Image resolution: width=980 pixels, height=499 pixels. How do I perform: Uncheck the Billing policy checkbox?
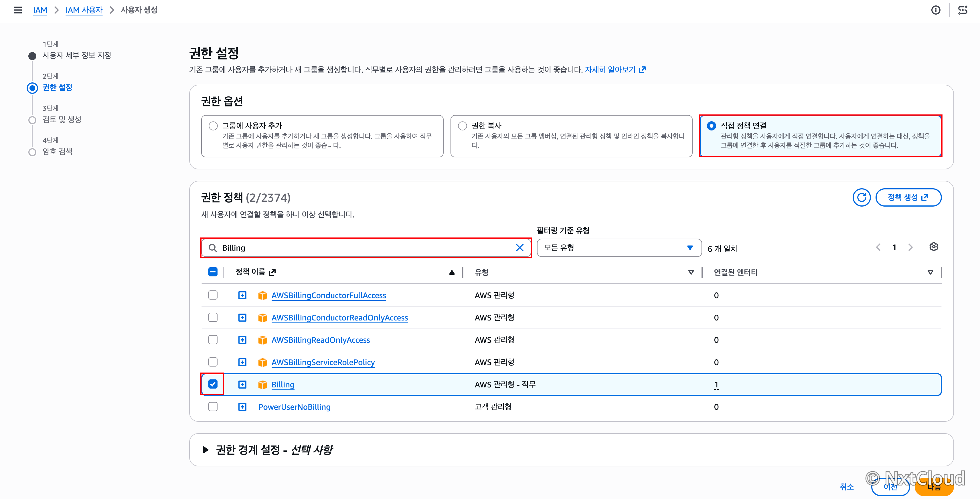coord(213,384)
